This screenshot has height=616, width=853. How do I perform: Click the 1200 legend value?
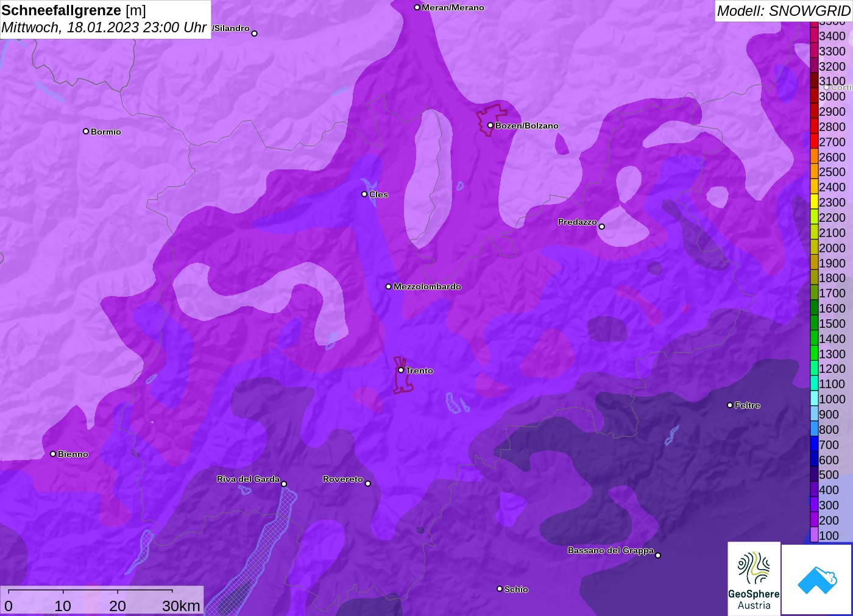click(x=832, y=369)
